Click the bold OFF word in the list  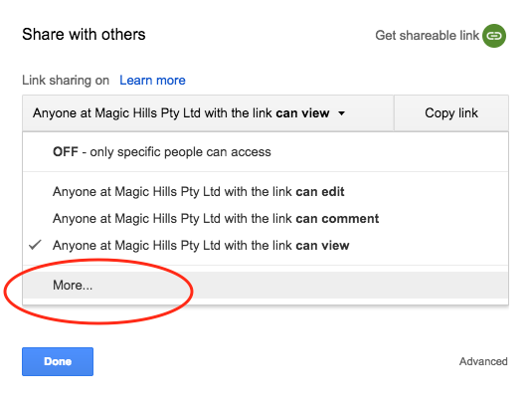[66, 152]
